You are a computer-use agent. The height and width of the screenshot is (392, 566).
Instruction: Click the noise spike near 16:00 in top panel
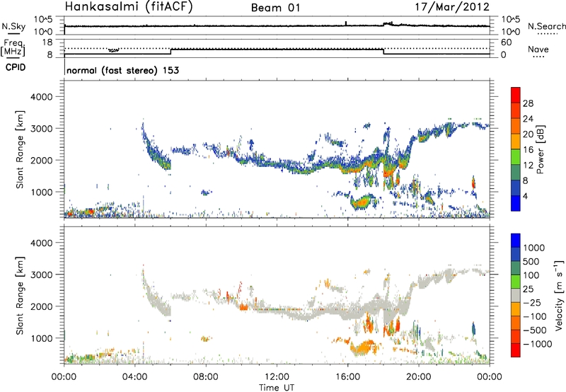(346, 23)
